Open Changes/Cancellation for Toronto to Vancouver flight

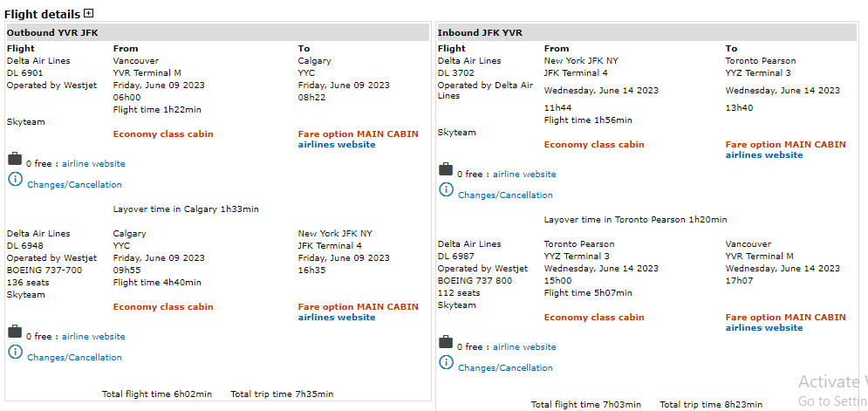[505, 368]
